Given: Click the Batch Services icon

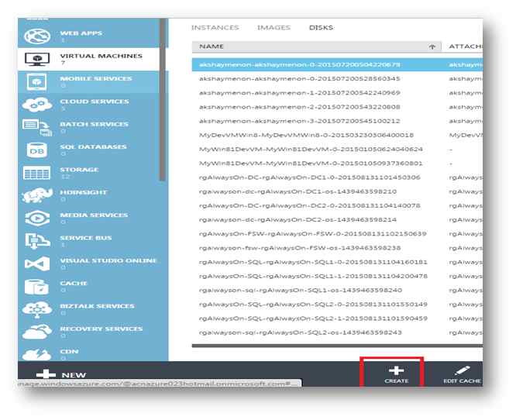Looking at the screenshot, I should tap(37, 128).
